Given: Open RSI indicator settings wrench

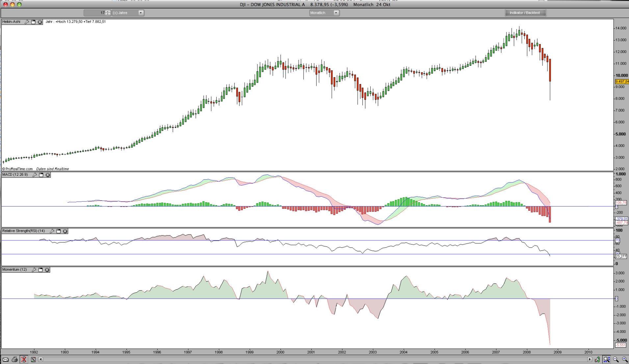Looking at the screenshot, I should click(x=52, y=231).
